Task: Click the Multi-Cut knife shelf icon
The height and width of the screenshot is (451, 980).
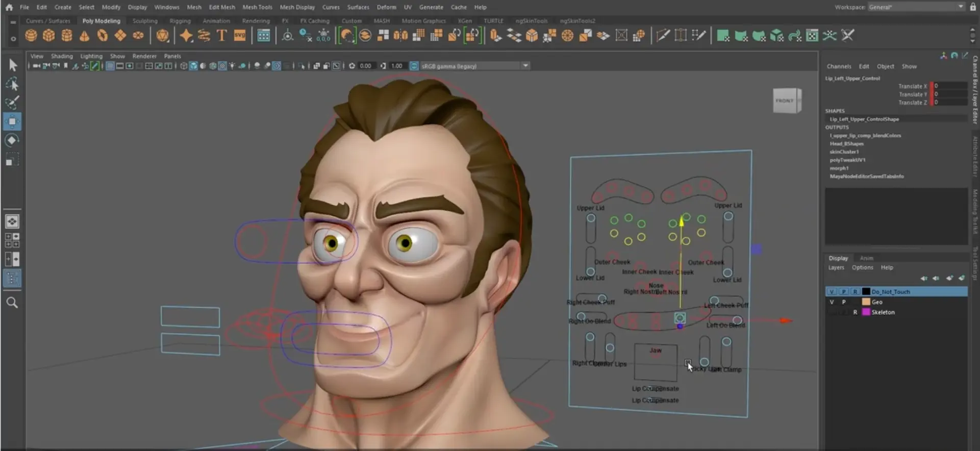Action: pyautogui.click(x=663, y=36)
